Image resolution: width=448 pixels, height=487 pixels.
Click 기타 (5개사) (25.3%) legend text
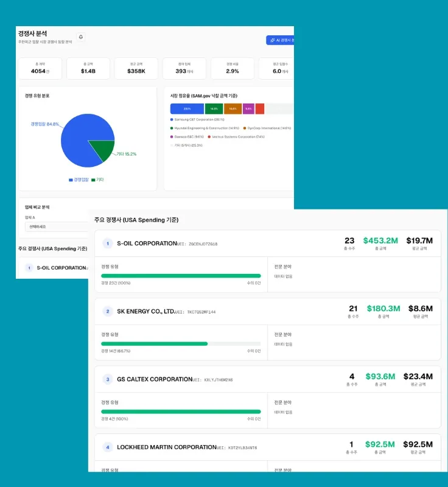pyautogui.click(x=189, y=145)
